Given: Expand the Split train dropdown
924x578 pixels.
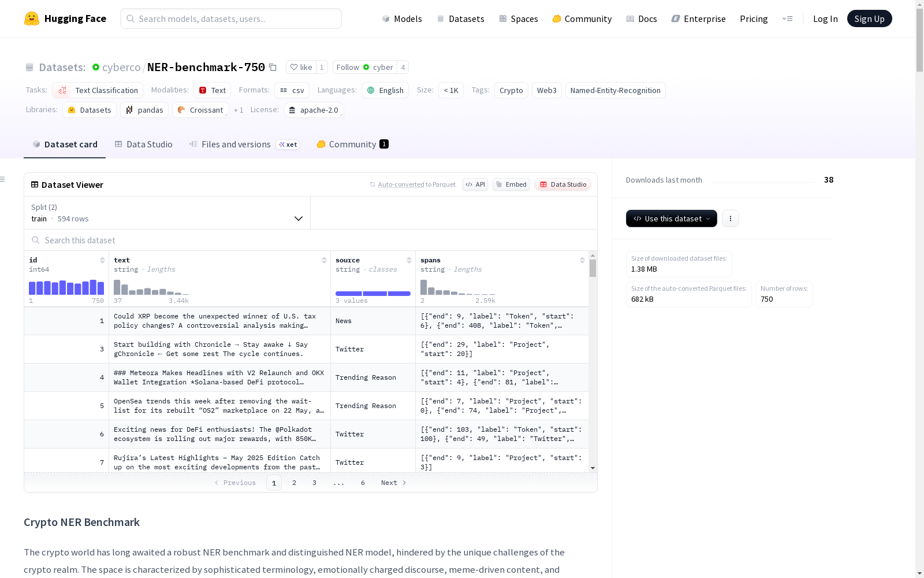Looking at the screenshot, I should pos(167,213).
